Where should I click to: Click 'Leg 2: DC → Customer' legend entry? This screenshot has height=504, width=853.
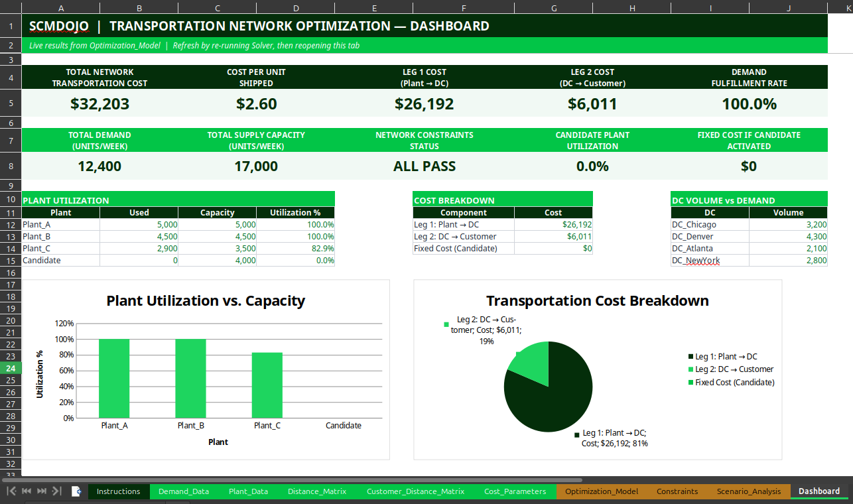[x=731, y=369]
